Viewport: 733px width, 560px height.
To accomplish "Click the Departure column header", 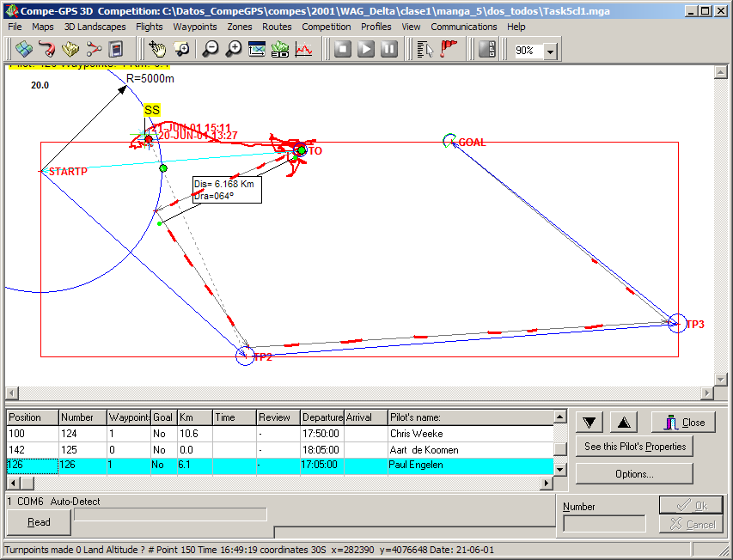I will pos(322,417).
